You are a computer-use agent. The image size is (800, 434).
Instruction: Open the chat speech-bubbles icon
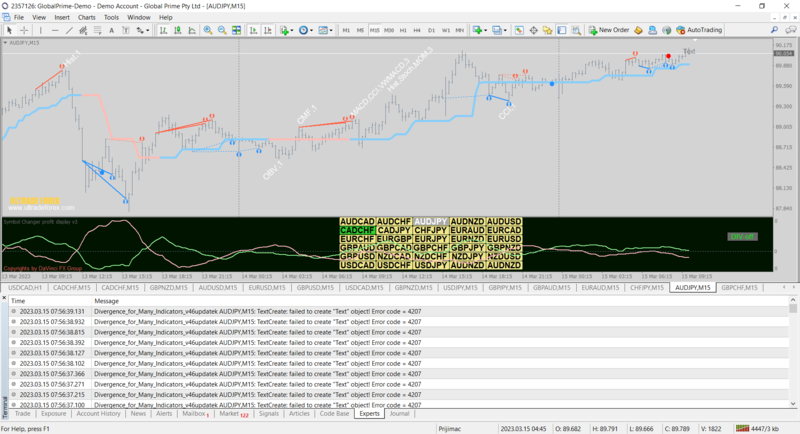tap(790, 31)
